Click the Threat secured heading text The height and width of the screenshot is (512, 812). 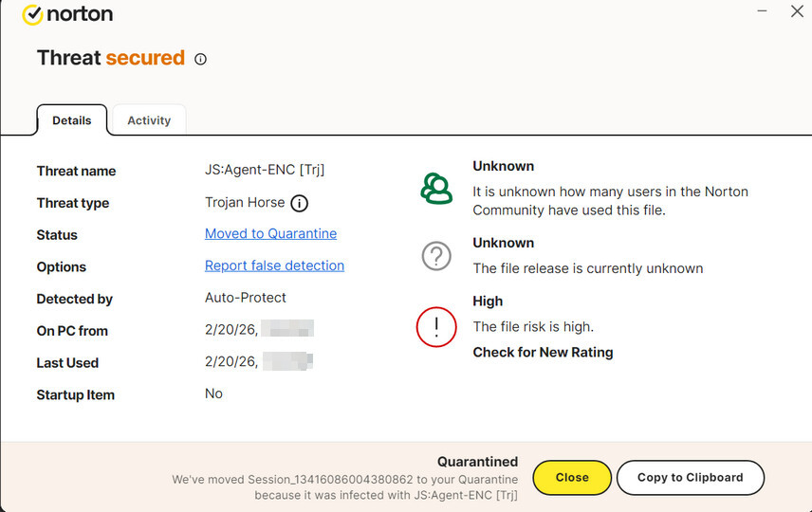(110, 58)
